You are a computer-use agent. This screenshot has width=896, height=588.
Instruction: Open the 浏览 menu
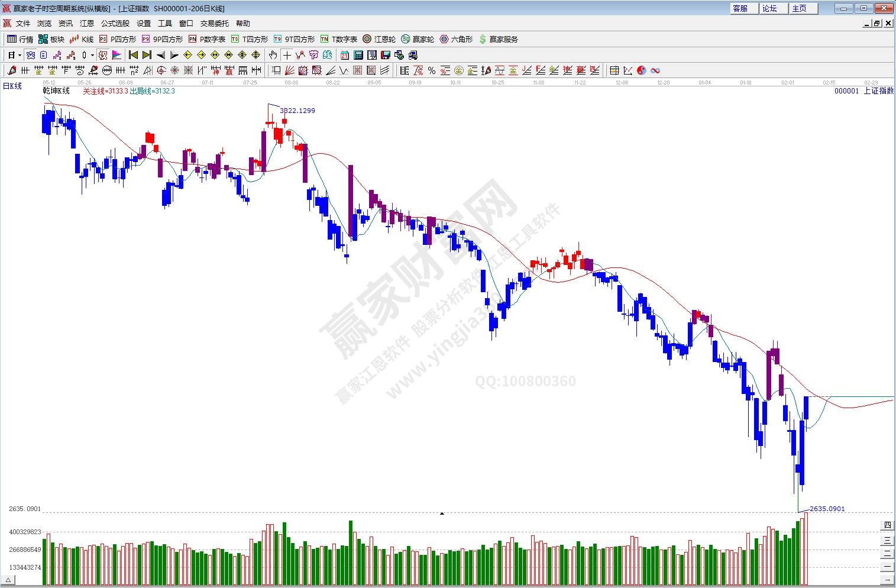pos(44,24)
